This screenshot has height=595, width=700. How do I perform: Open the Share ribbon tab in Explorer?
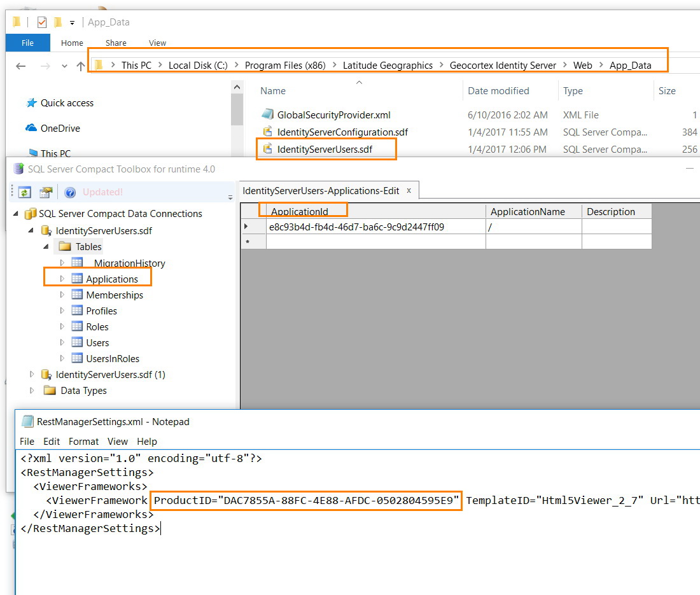[116, 43]
